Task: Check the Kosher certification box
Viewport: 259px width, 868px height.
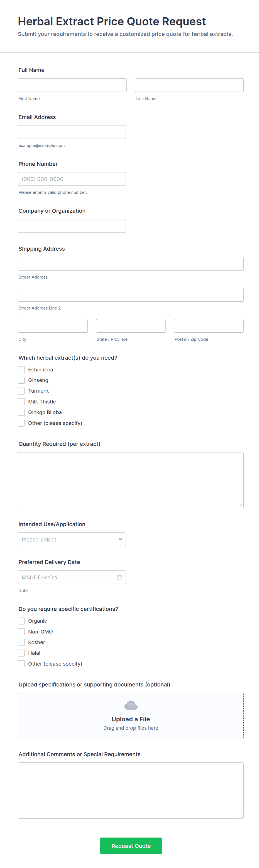Action: point(21,642)
